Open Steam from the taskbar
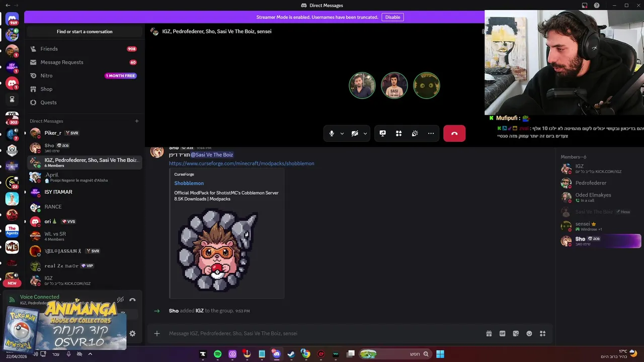The image size is (644, 362). (291, 354)
